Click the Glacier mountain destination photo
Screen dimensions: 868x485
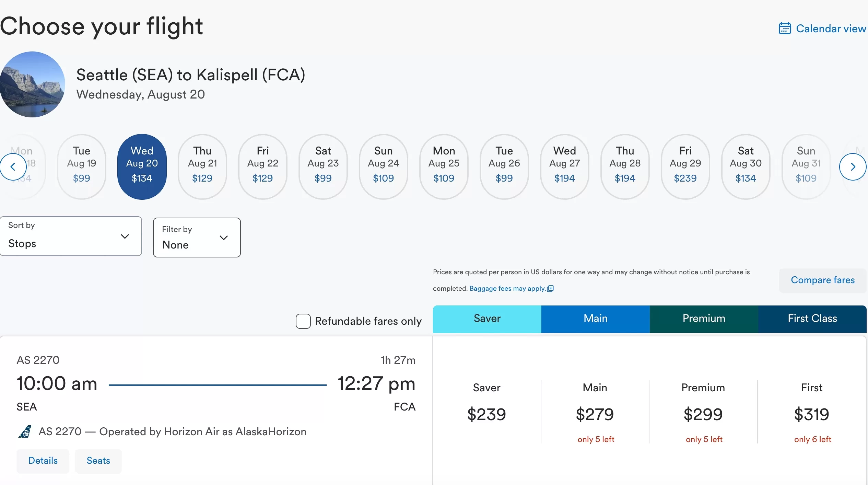32,84
